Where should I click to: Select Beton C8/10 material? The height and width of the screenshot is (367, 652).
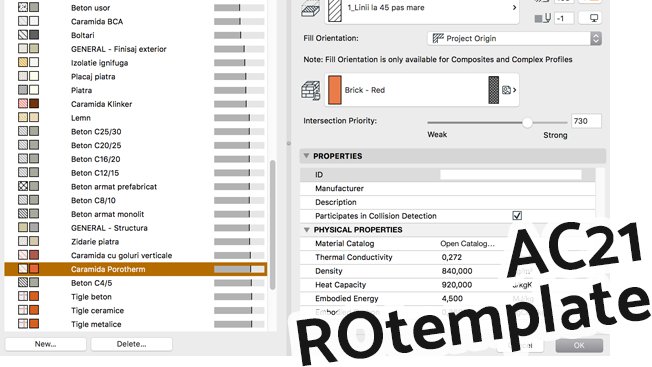pos(136,200)
